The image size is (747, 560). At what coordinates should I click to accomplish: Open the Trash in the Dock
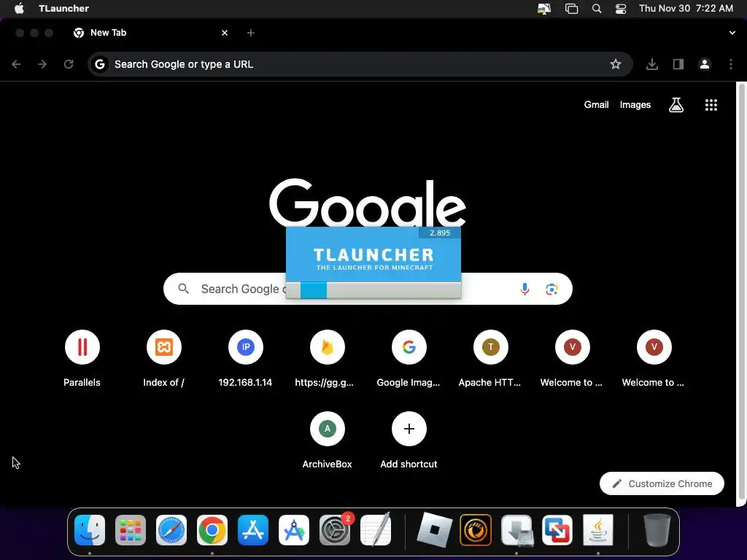point(657,530)
